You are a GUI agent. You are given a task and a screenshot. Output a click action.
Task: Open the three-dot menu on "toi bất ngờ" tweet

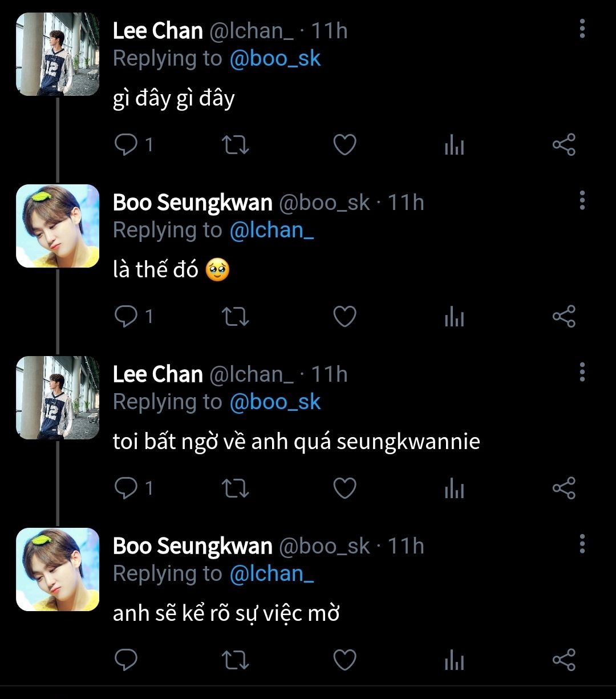(582, 372)
